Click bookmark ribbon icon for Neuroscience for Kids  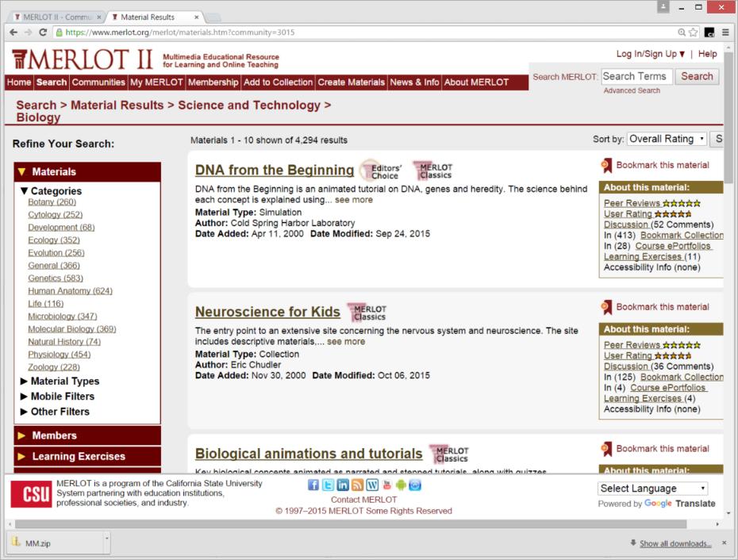click(x=606, y=307)
